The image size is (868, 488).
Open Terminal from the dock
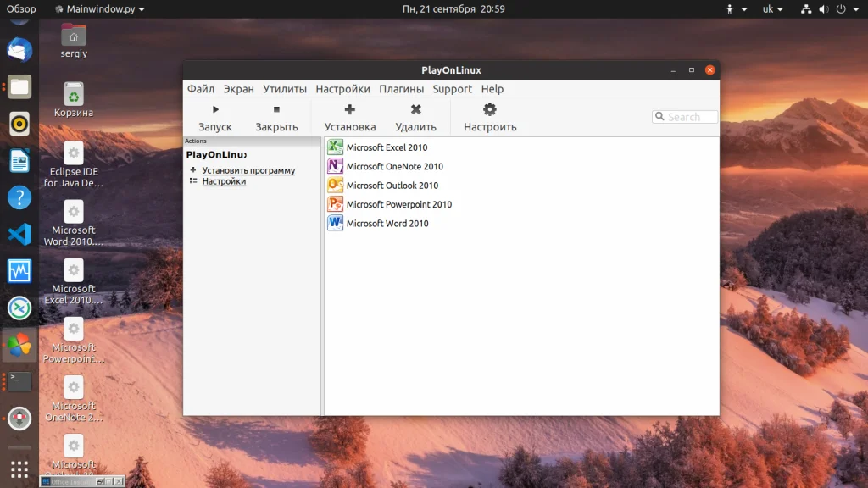pyautogui.click(x=19, y=381)
